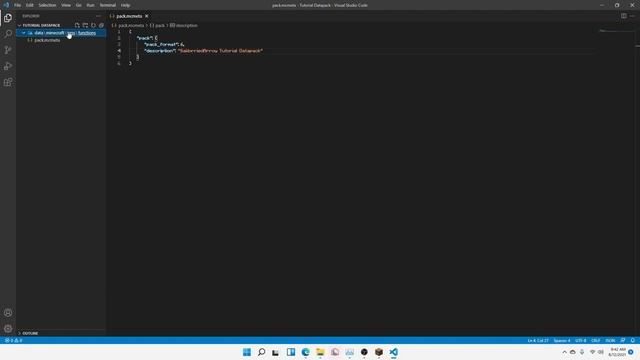Open the Accounts menu icon

pos(8,313)
